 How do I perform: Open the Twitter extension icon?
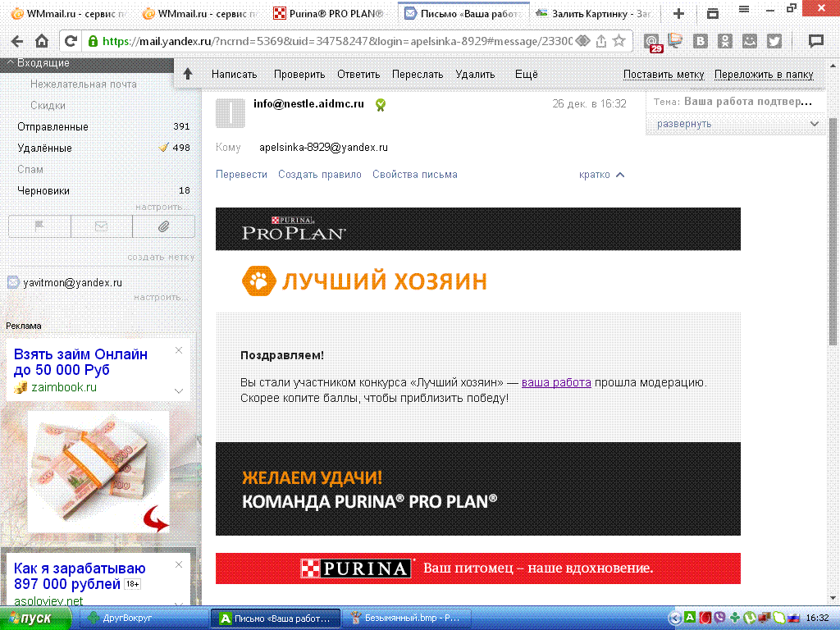774,41
